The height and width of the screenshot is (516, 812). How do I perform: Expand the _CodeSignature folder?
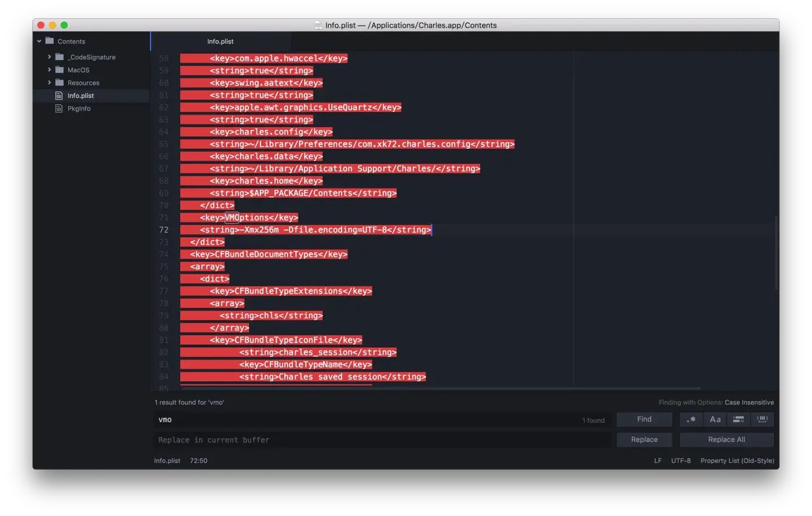tap(49, 57)
